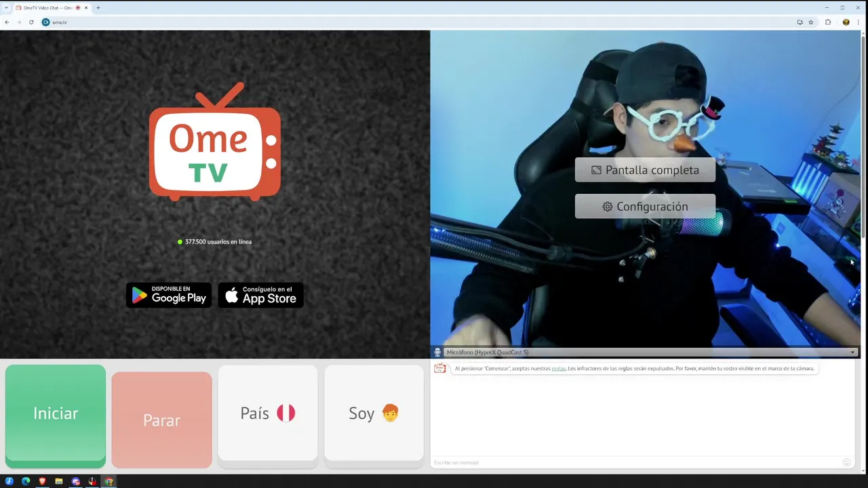The height and width of the screenshot is (488, 868).
Task: Go back in browser history
Action: click(7, 22)
